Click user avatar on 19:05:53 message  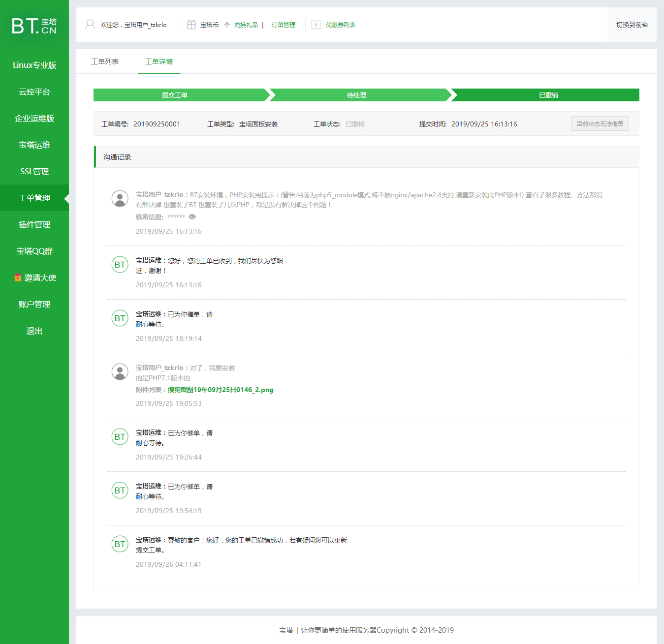tap(120, 371)
